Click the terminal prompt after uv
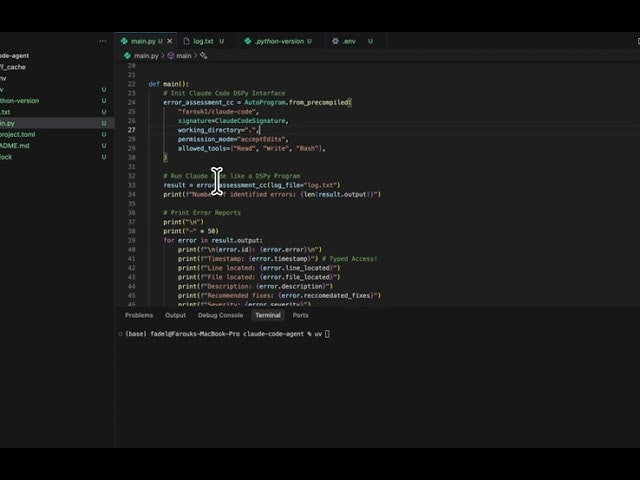The image size is (640, 480). coord(327,333)
